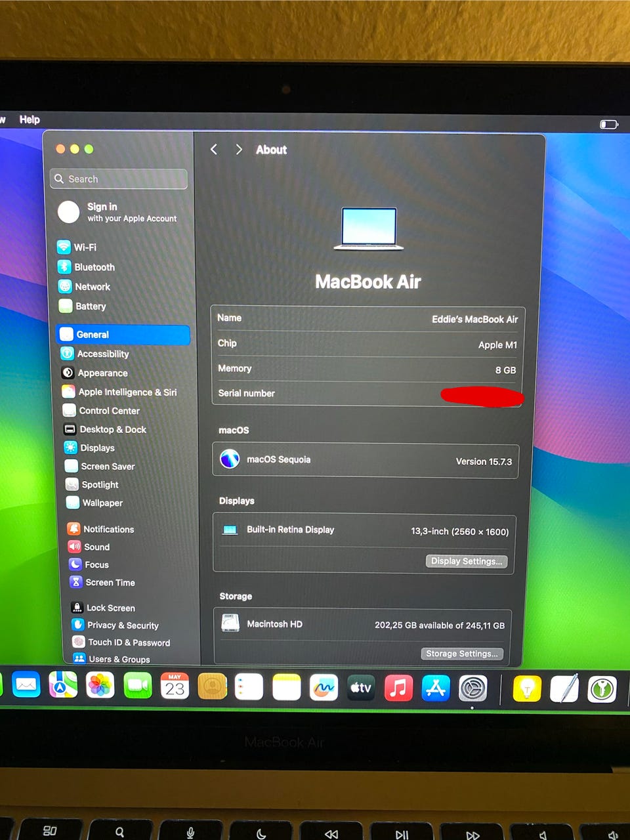
Task: Open the Help menu
Action: pos(30,119)
